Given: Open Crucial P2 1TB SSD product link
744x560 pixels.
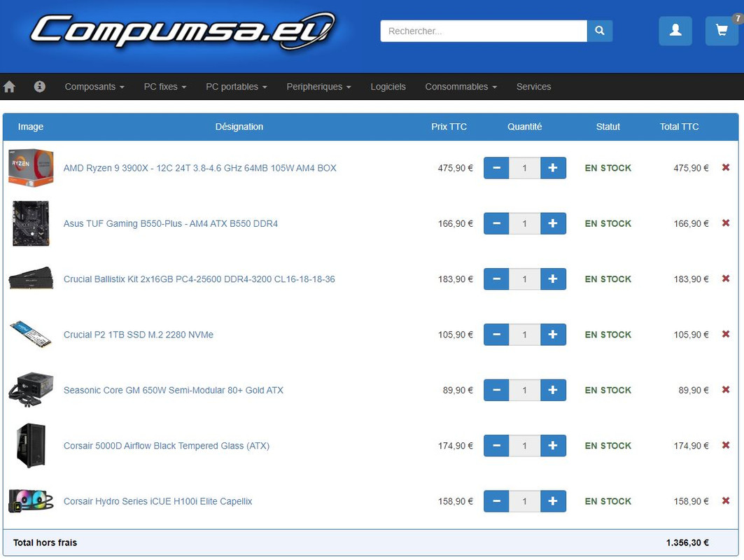Looking at the screenshot, I should click(139, 335).
